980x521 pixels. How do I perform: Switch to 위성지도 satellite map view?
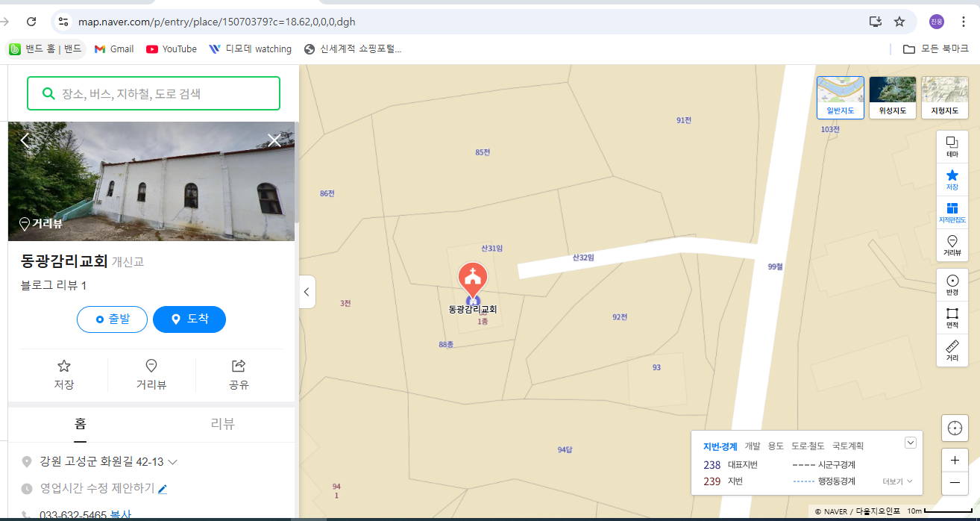click(x=893, y=98)
